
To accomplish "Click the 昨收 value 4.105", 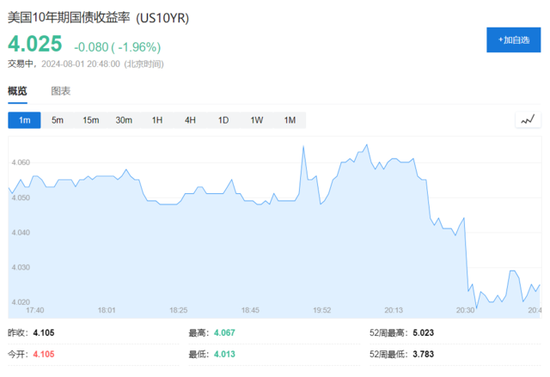I will point(44,333).
